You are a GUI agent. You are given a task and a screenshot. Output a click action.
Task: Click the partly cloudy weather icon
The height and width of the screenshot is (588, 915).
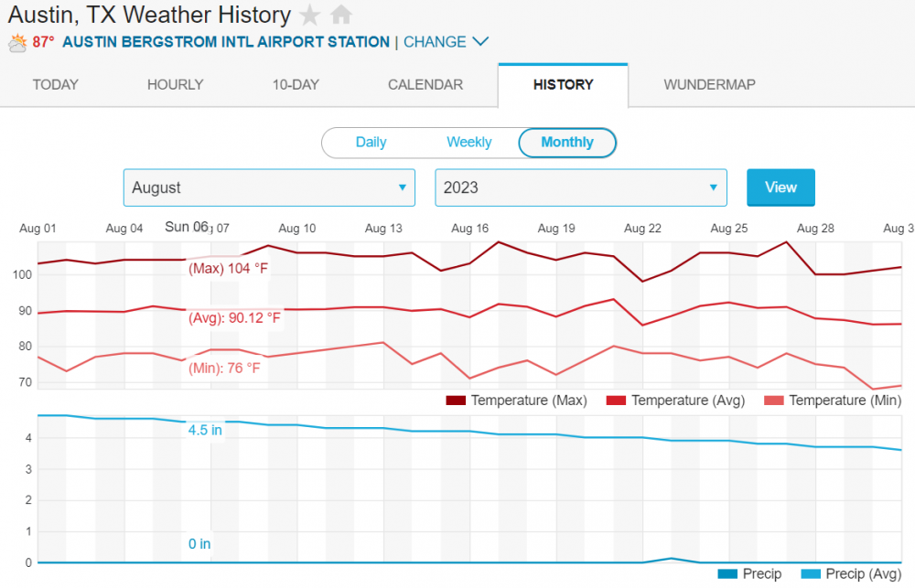click(x=17, y=42)
